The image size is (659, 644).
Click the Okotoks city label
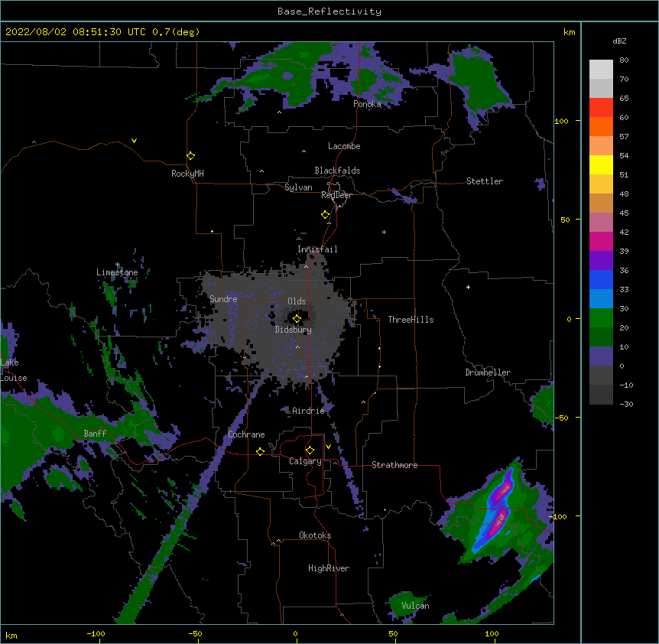point(315,535)
